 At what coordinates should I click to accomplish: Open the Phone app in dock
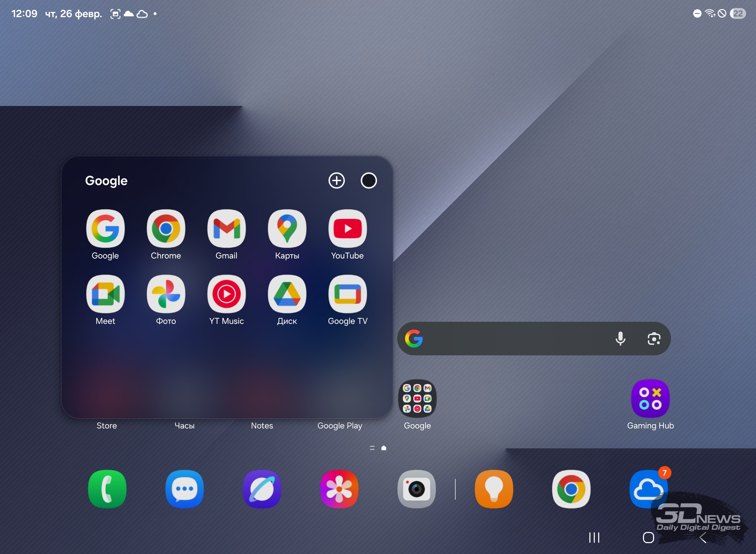pyautogui.click(x=107, y=489)
